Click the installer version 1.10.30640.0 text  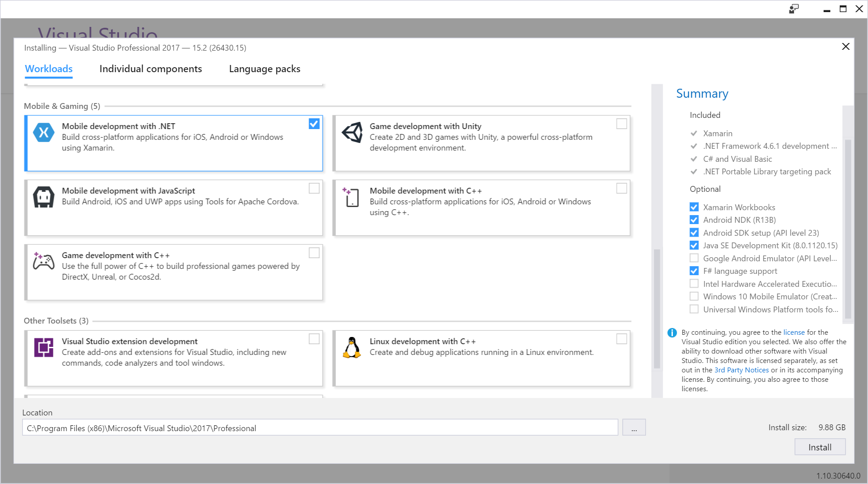(838, 476)
